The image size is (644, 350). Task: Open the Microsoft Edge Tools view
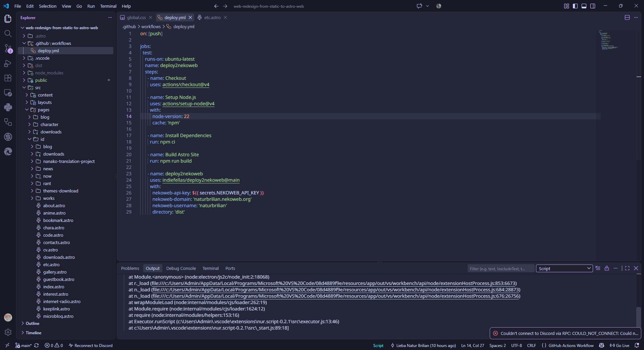click(x=8, y=152)
